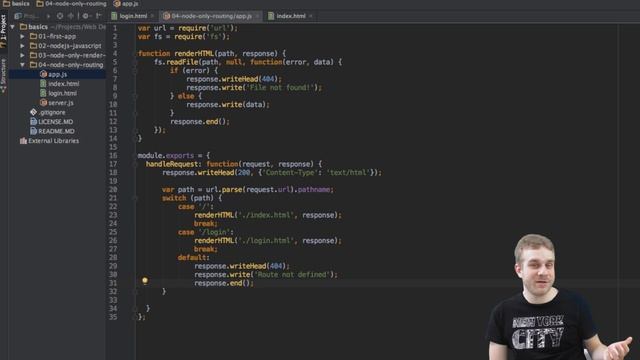Collapse the 04-node-only-routing folder

pyautogui.click(x=22, y=64)
